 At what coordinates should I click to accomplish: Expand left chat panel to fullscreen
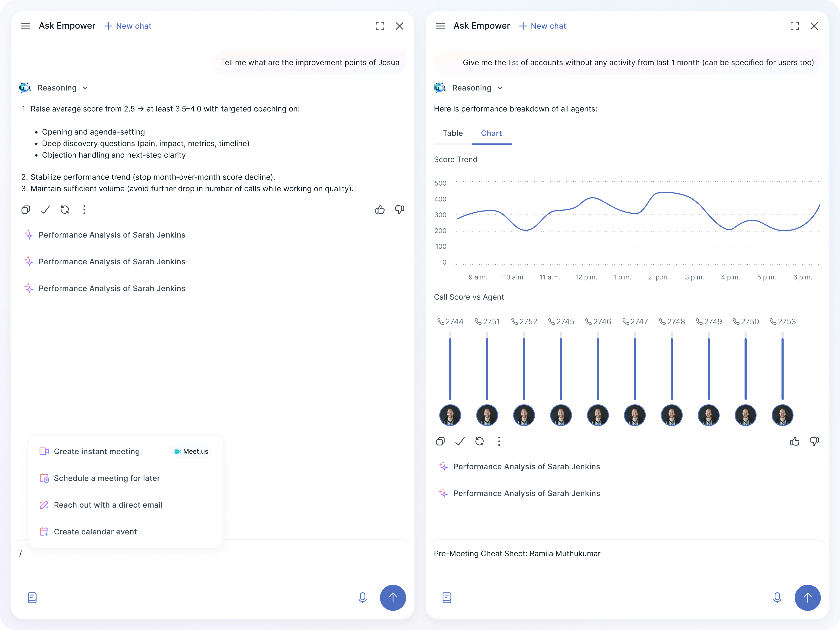380,26
